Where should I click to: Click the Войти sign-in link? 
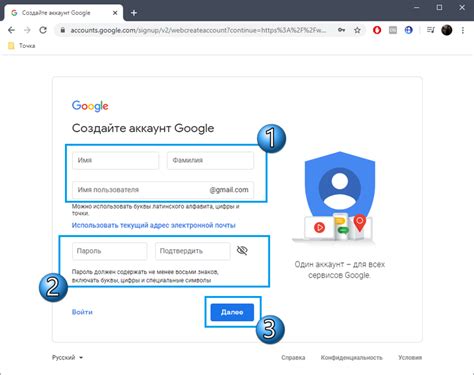coord(82,312)
